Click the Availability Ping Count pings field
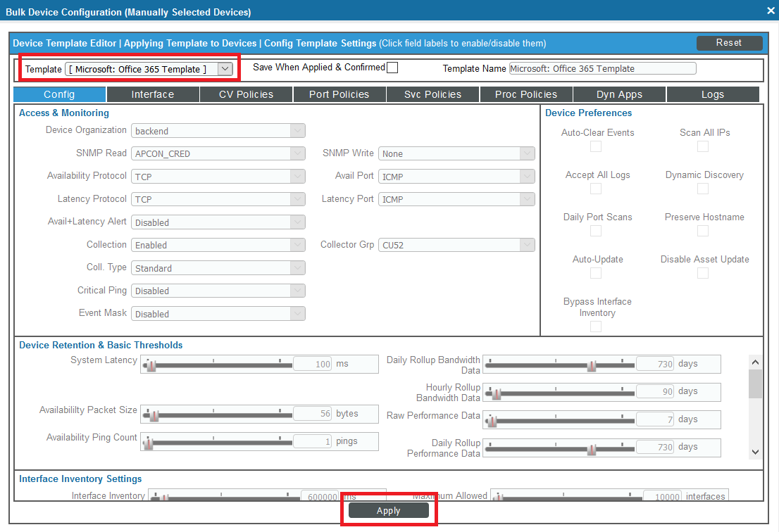Screen dimensions: 779x532 (313, 441)
